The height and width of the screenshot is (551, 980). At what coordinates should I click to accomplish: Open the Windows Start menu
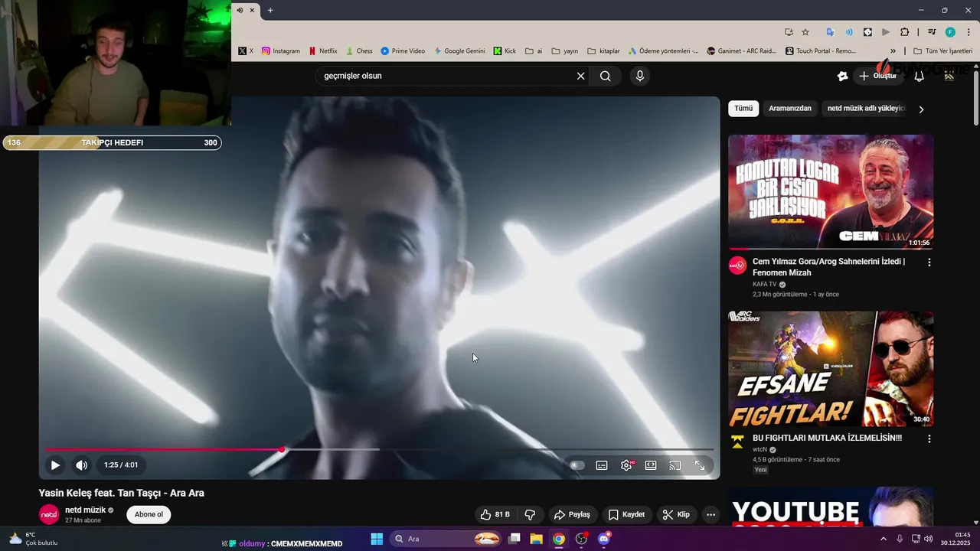click(x=377, y=539)
